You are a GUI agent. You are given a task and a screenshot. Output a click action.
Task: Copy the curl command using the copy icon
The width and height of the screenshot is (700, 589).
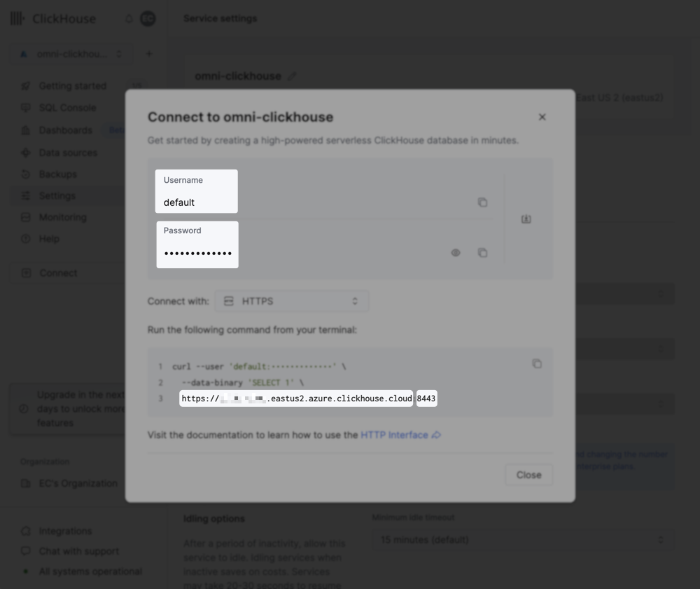tap(537, 363)
